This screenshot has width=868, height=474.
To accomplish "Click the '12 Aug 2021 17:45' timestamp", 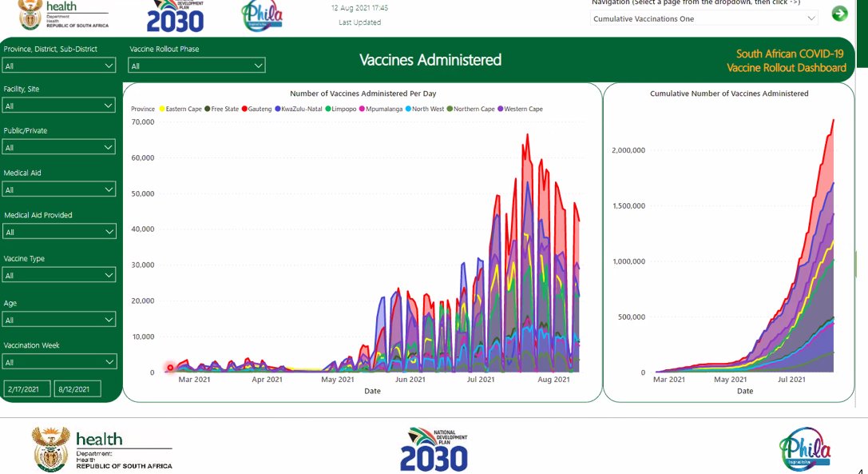I will click(360, 8).
